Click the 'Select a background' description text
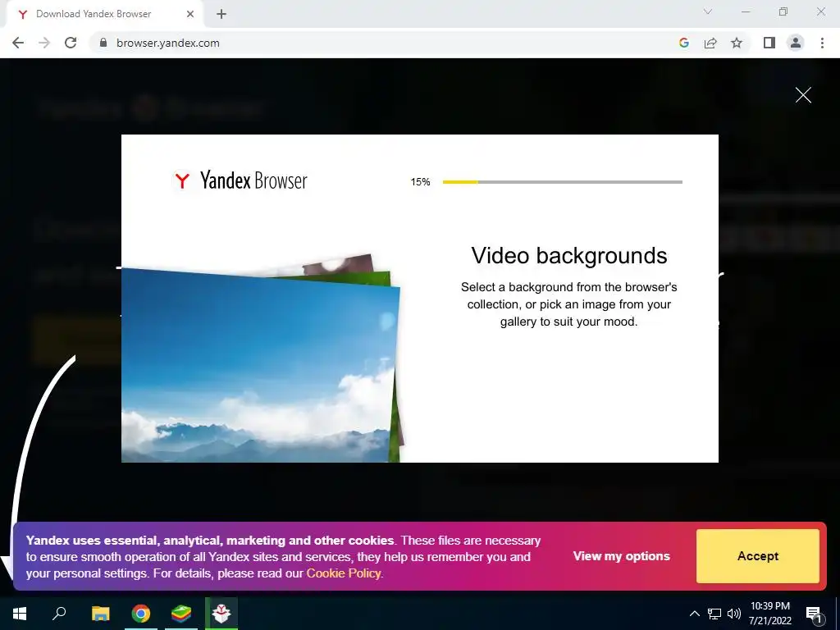Image resolution: width=840 pixels, height=630 pixels. 569,304
